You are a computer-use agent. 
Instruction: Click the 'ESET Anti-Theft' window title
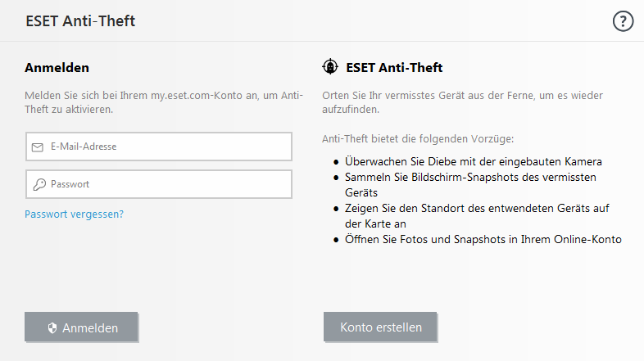coord(80,21)
